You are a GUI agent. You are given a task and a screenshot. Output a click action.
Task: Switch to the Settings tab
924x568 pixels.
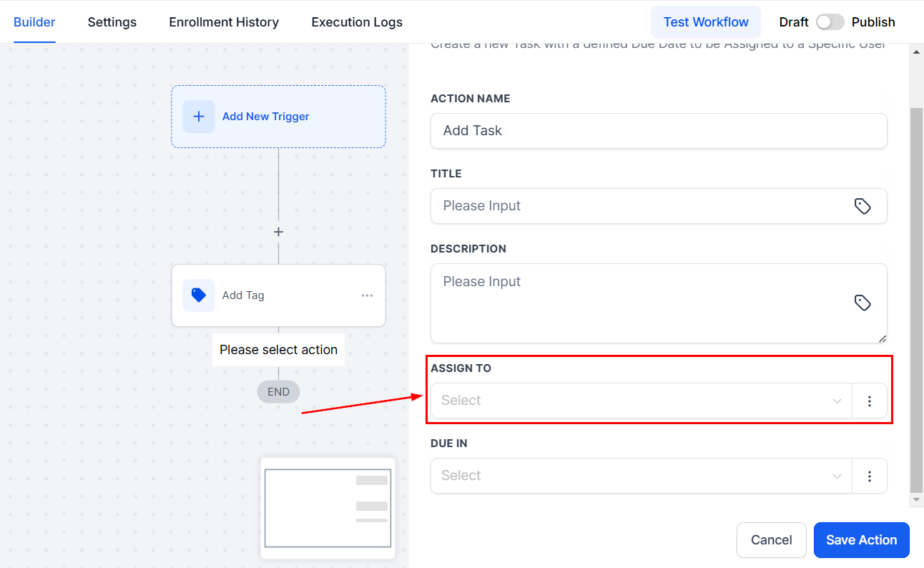pos(112,22)
